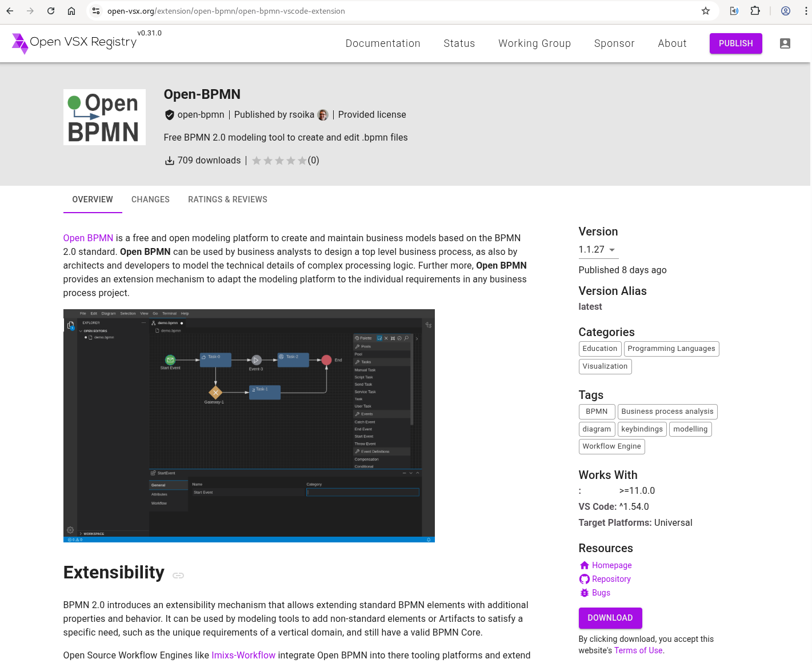This screenshot has width=812, height=663.
Task: Open the Chrome three-dot menu
Action: 806,11
